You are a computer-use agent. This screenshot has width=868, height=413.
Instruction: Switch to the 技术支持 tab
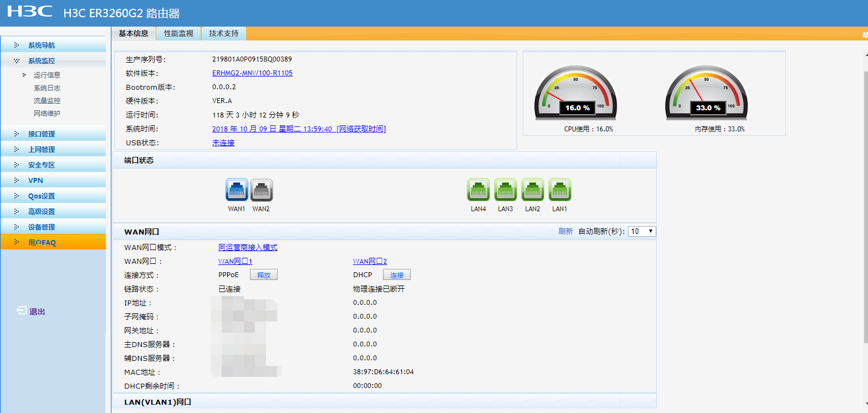tap(224, 33)
